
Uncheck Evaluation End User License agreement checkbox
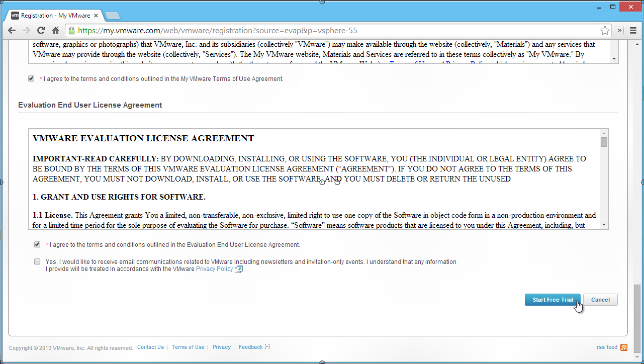coord(37,245)
